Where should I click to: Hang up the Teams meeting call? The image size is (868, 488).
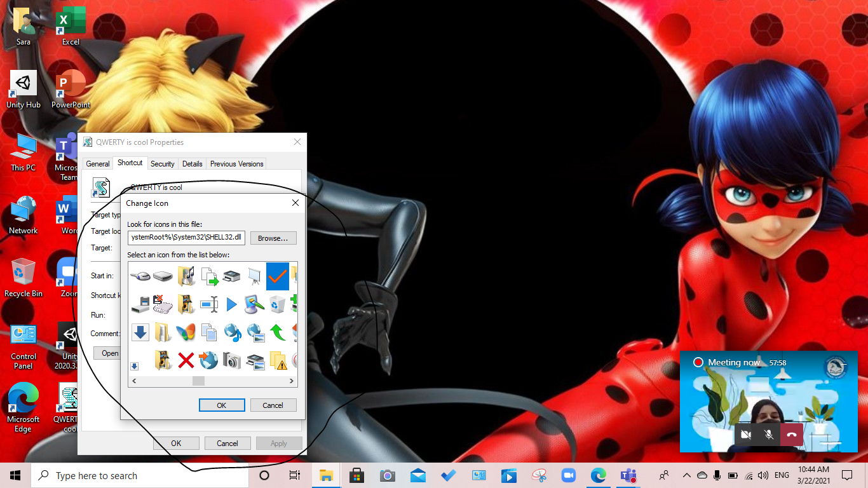click(x=792, y=435)
